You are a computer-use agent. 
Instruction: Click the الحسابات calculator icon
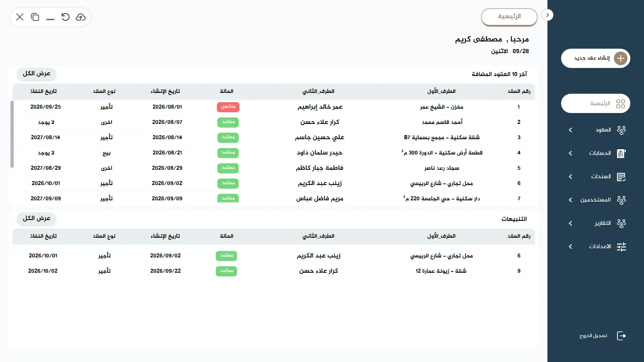tap(621, 153)
